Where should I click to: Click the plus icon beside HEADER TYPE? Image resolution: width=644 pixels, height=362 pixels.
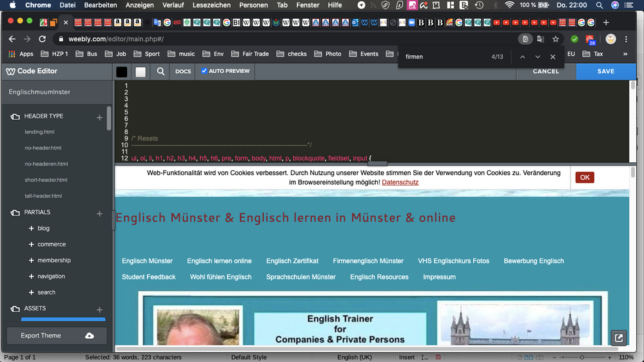pos(99,117)
